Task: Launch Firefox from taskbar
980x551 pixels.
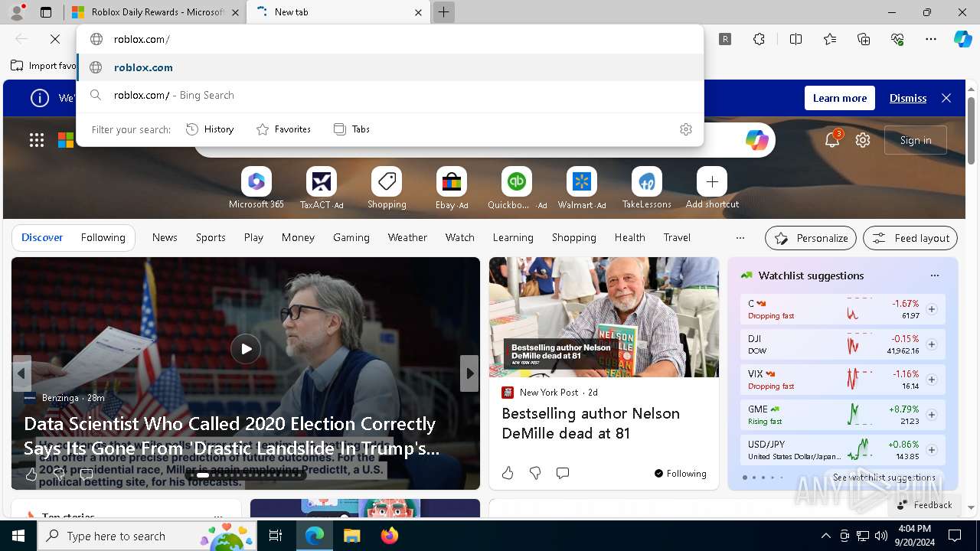Action: (x=389, y=536)
